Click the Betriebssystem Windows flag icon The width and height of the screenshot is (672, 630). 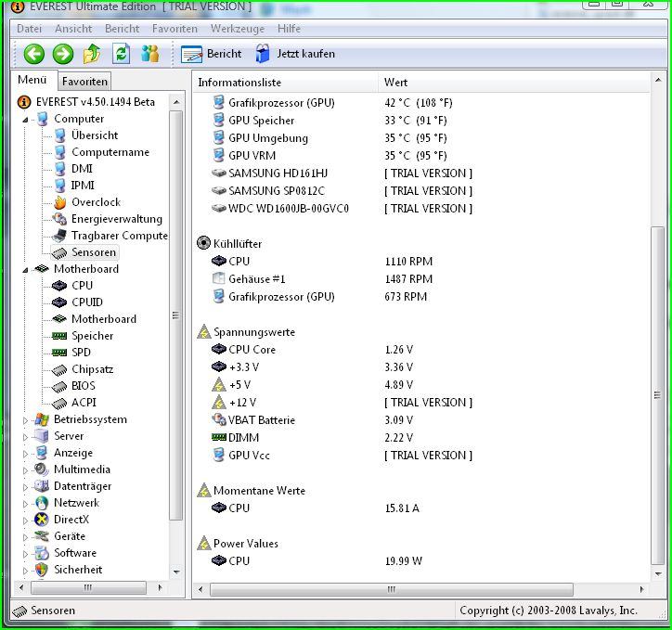click(42, 419)
